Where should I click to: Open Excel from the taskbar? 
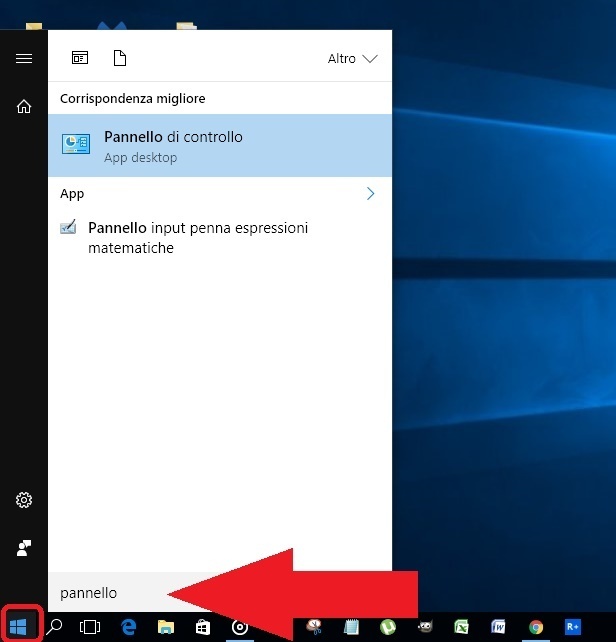(x=462, y=626)
